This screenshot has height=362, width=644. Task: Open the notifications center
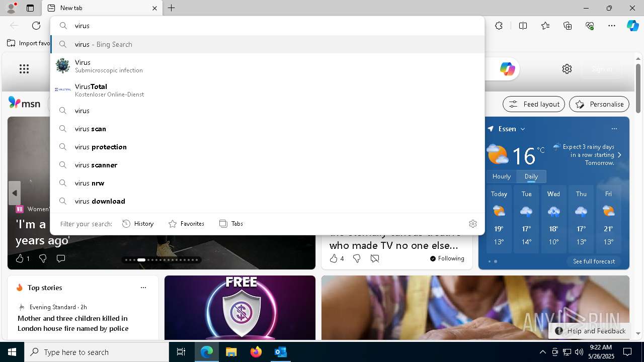[x=627, y=352]
